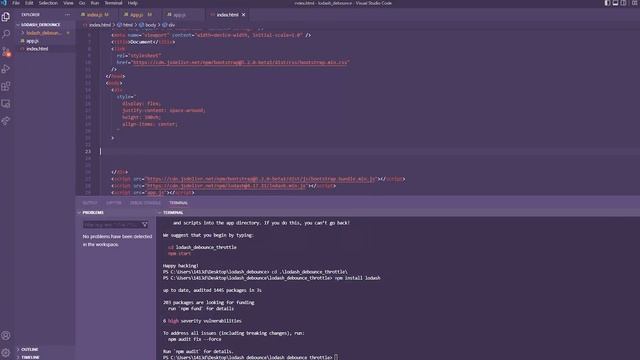The height and width of the screenshot is (360, 640).
Task: Click the VS Code logo in the title bar
Action: (x=4, y=3)
